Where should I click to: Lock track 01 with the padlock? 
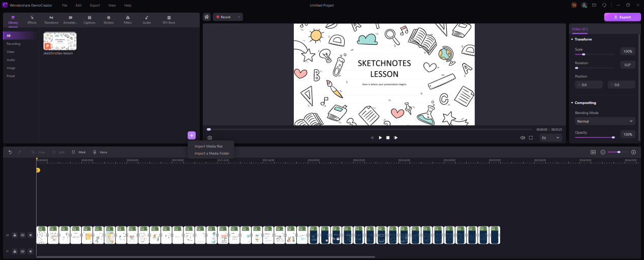click(x=15, y=251)
